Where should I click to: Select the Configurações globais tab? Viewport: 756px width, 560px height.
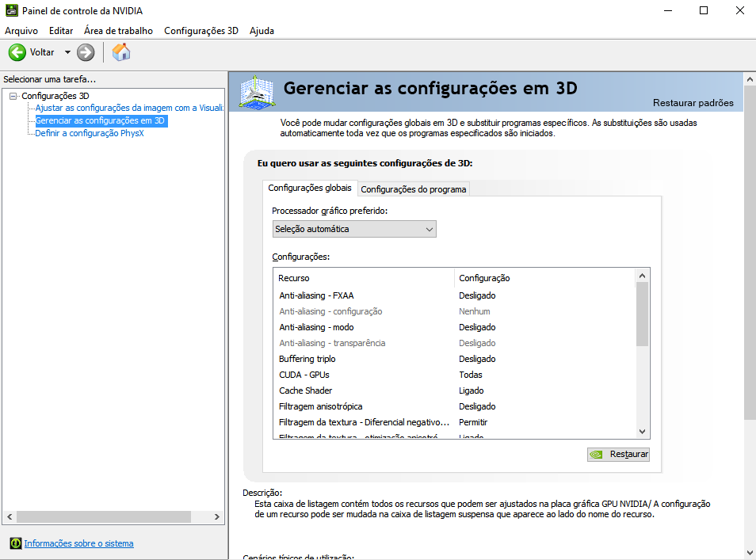(x=310, y=188)
